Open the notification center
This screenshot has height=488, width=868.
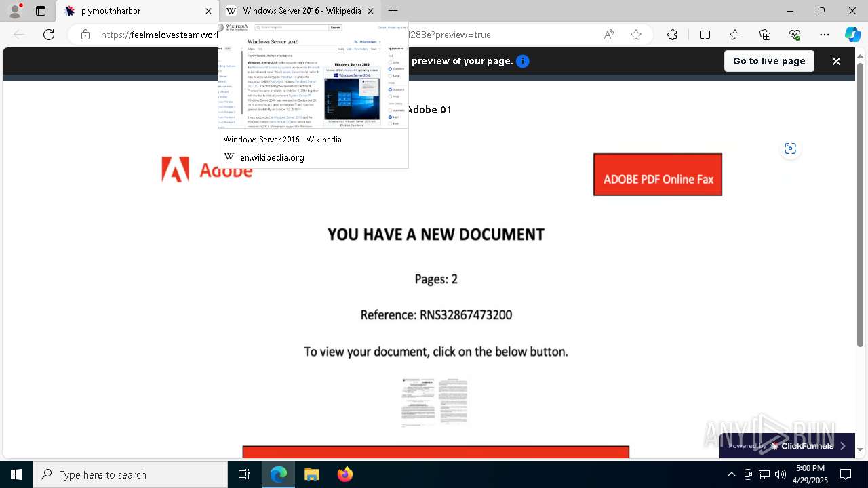point(846,474)
